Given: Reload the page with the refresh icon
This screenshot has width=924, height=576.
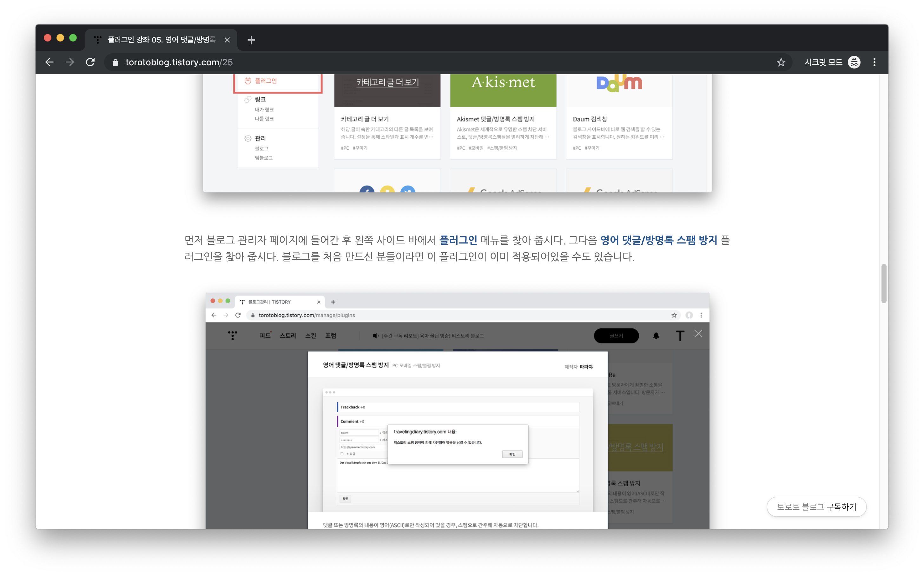Looking at the screenshot, I should (90, 62).
